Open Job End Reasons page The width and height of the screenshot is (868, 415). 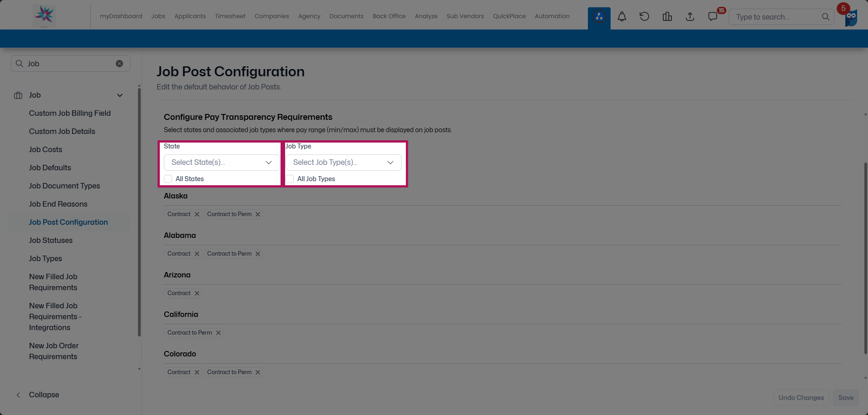pos(58,204)
